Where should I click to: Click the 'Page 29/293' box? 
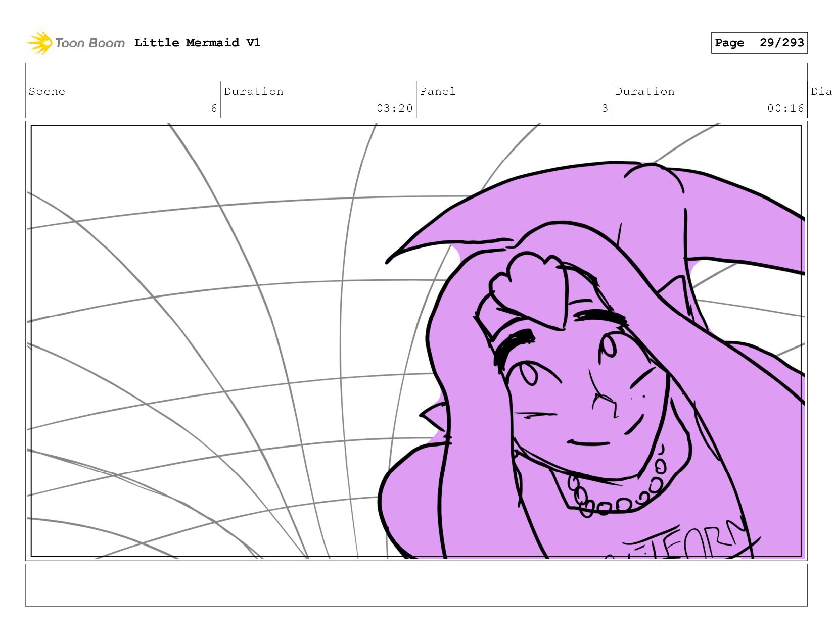pyautogui.click(x=759, y=43)
